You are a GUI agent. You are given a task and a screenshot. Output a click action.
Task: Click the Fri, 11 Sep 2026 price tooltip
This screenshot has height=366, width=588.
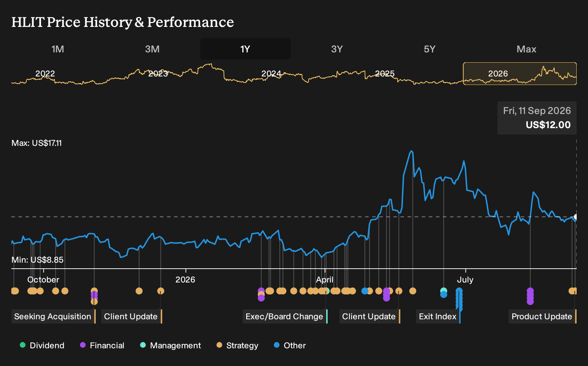click(537, 118)
